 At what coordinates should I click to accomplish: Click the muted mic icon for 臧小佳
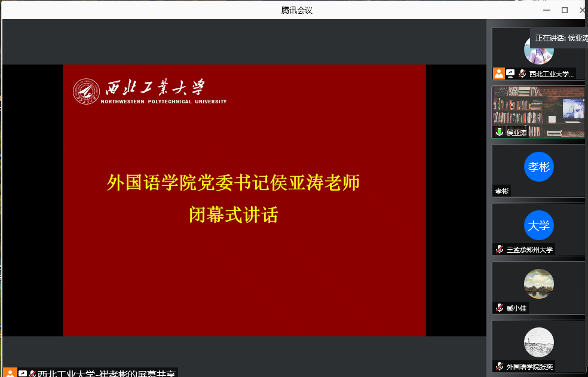pyautogui.click(x=500, y=308)
